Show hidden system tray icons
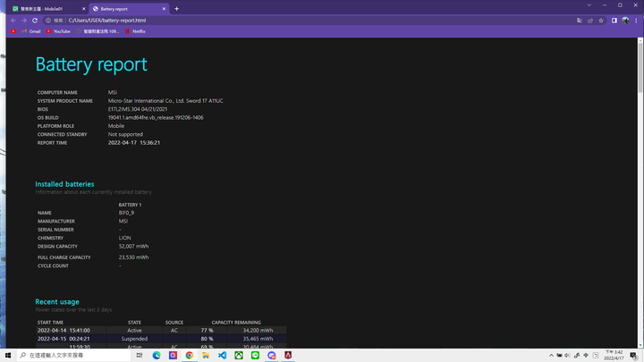This screenshot has width=644, height=362. [551, 356]
